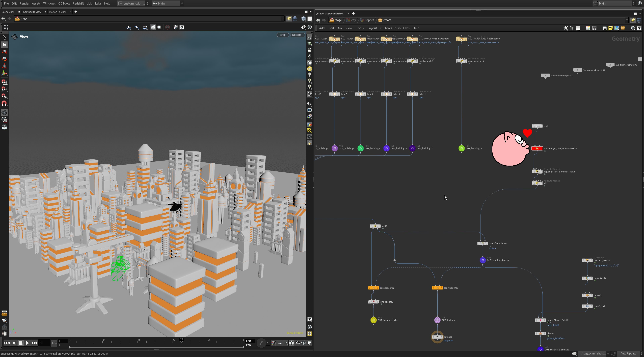Viewport: 644px width, 357px height.
Task: Click Sub-Network Input #1 connector
Action: click(545, 76)
